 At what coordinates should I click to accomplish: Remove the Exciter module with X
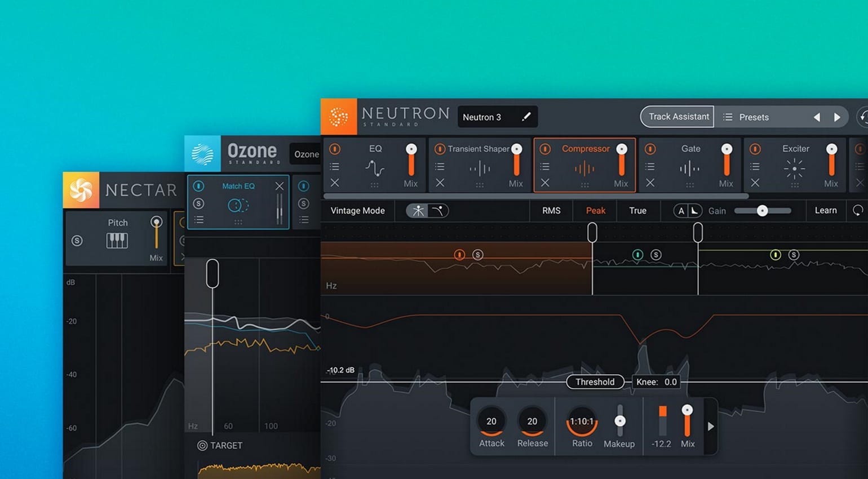coord(755,183)
